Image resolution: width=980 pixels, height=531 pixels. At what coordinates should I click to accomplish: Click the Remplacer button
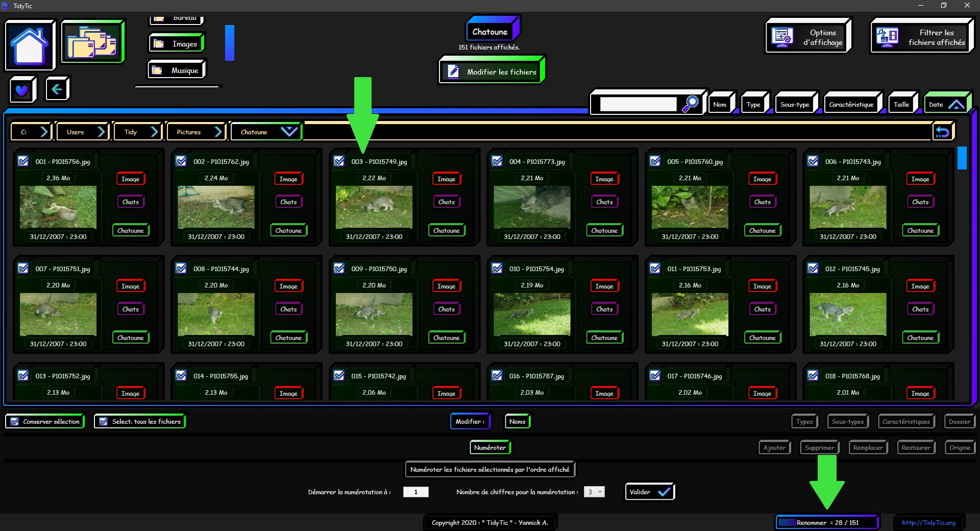(868, 448)
